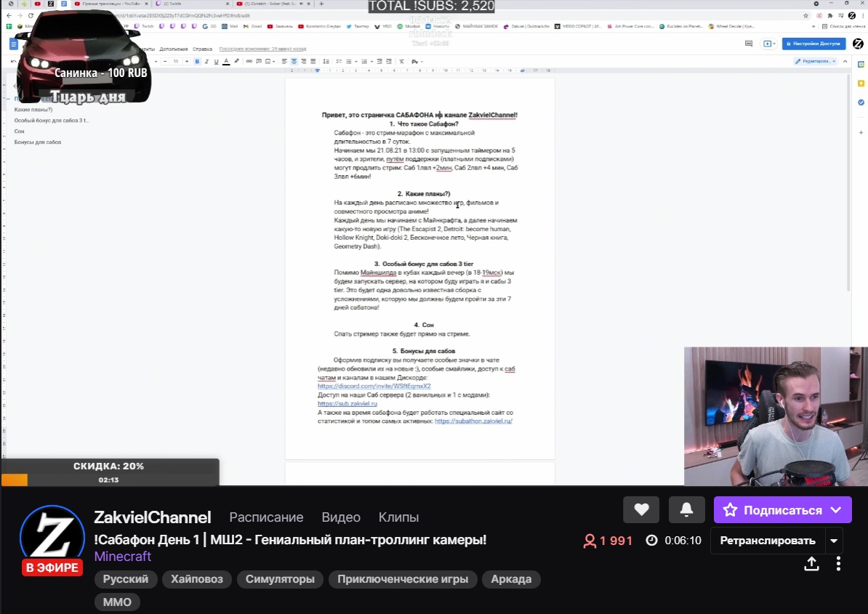The height and width of the screenshot is (614, 868).
Task: Toggle notifications with the bell button
Action: pyautogui.click(x=686, y=509)
